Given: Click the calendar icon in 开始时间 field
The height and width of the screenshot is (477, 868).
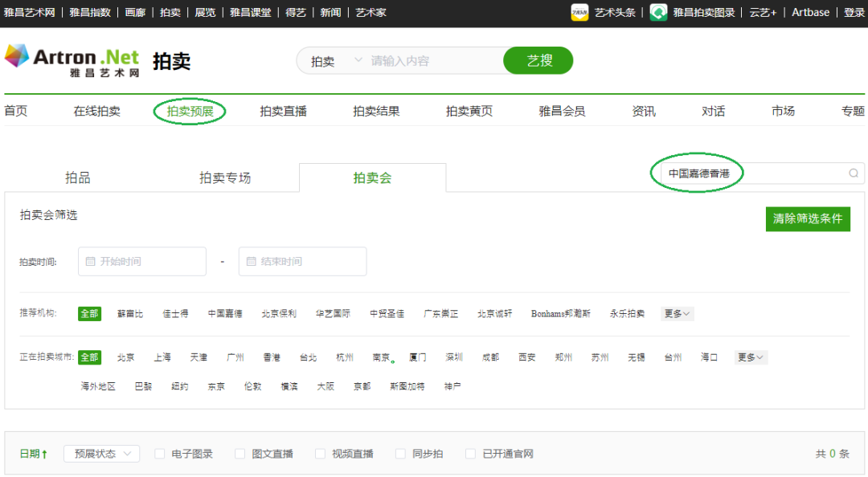Looking at the screenshot, I should click(91, 261).
